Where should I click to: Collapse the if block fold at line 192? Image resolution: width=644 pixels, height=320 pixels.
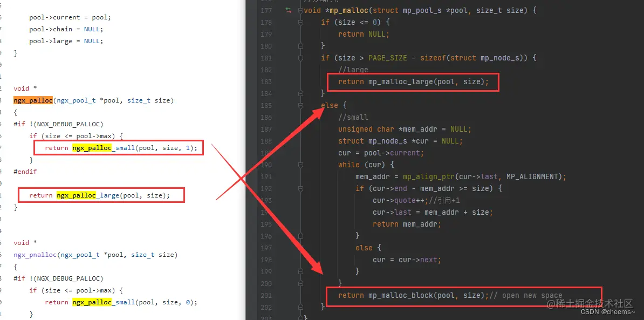[300, 188]
